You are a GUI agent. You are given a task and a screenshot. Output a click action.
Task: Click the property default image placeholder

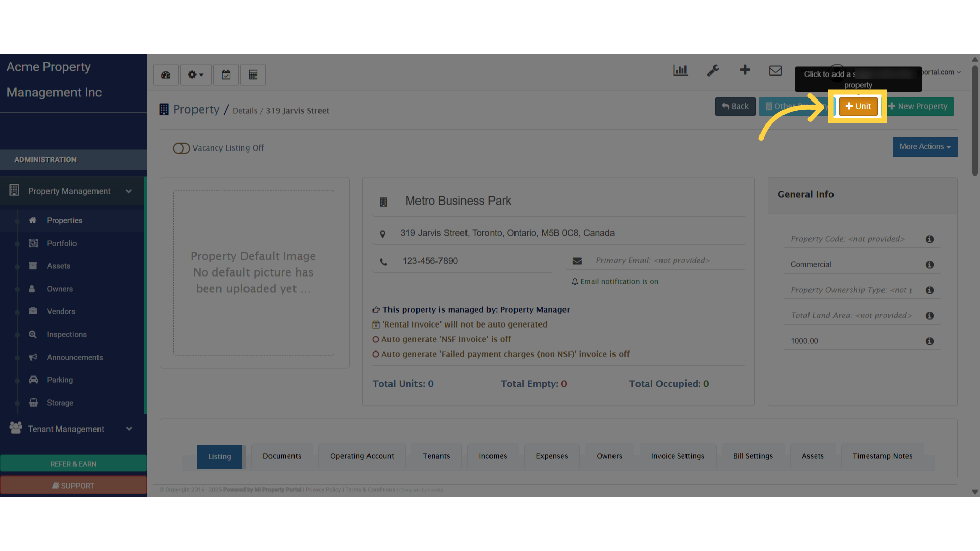[254, 272]
